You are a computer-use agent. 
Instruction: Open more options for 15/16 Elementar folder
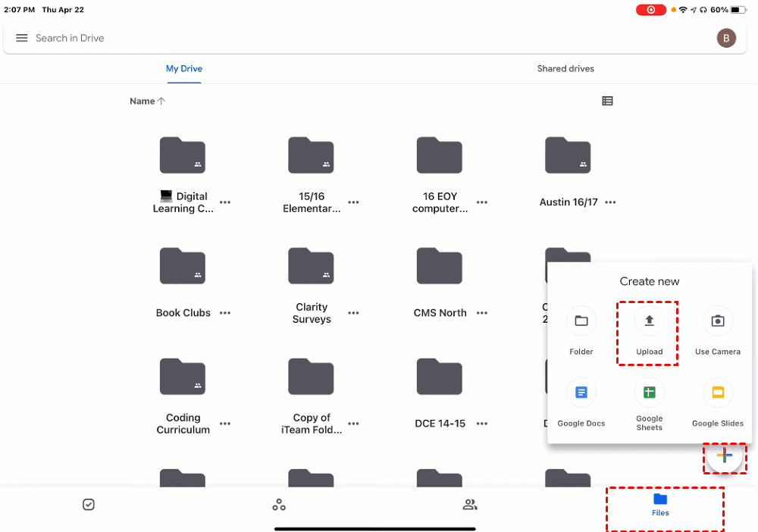pyautogui.click(x=353, y=202)
